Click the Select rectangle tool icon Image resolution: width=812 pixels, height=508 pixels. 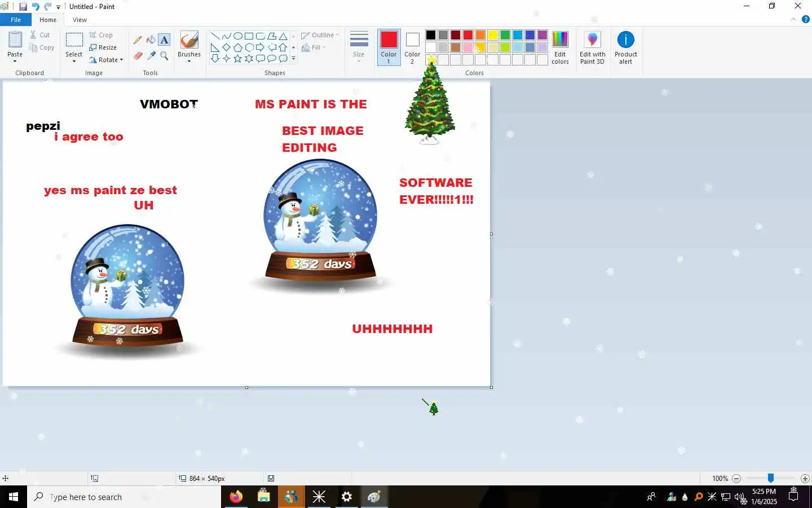pos(74,40)
